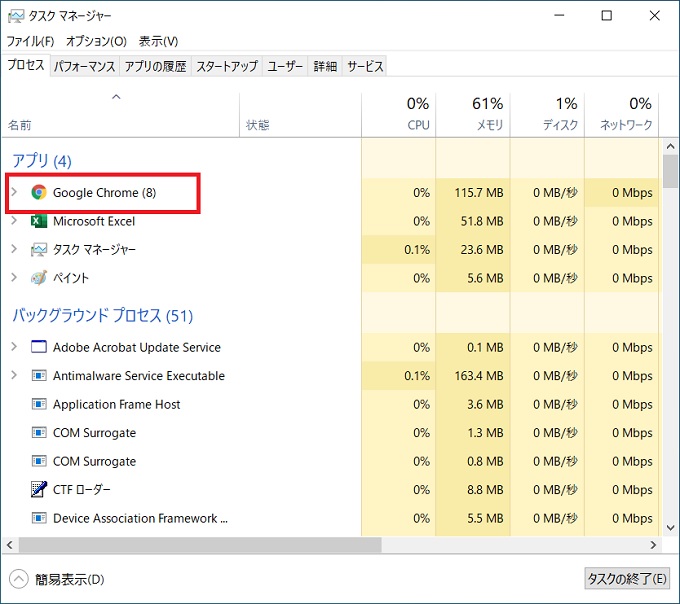Sort by the ネットワーク column header
The width and height of the screenshot is (680, 604).
[x=622, y=115]
